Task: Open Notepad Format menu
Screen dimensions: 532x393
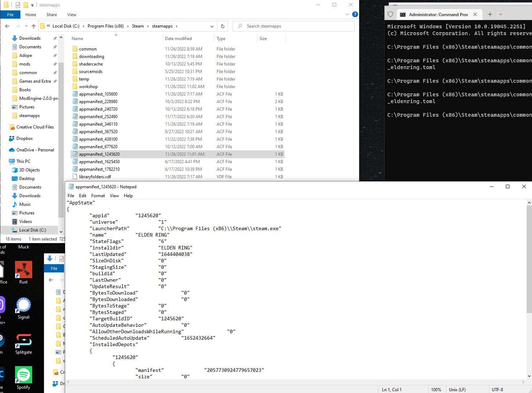Action: click(98, 196)
